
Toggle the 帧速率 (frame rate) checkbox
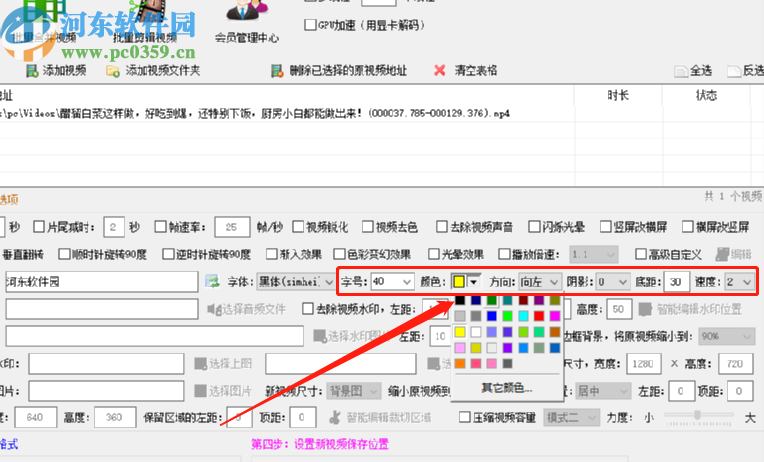160,227
